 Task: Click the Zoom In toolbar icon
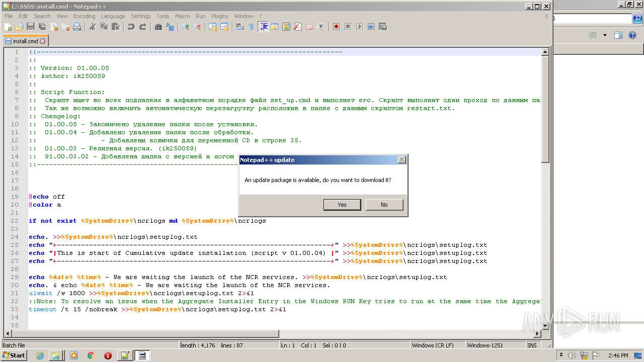pyautogui.click(x=185, y=27)
